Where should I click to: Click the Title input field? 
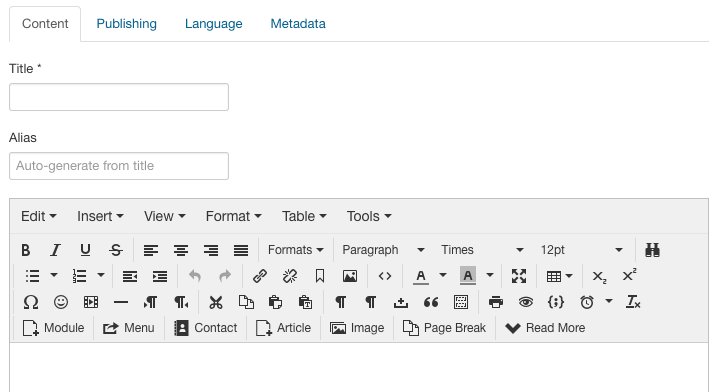(x=119, y=97)
